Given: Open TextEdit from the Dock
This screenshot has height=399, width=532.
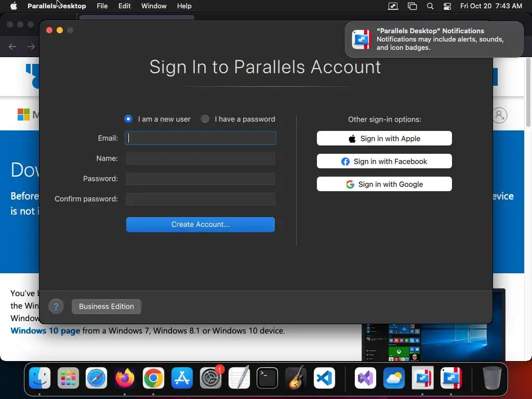Looking at the screenshot, I should pyautogui.click(x=239, y=378).
